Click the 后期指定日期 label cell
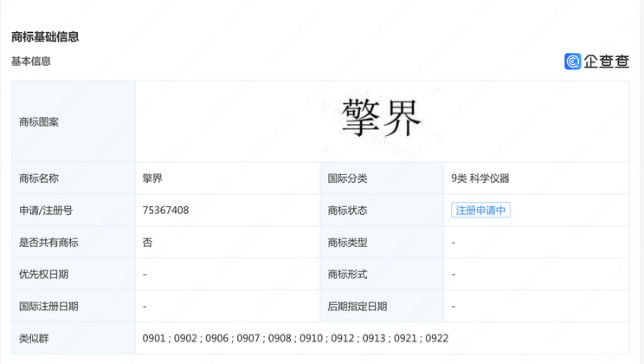 pos(382,307)
